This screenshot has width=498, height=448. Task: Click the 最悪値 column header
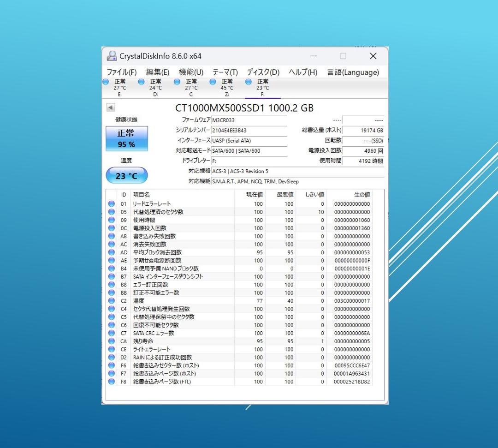point(280,194)
